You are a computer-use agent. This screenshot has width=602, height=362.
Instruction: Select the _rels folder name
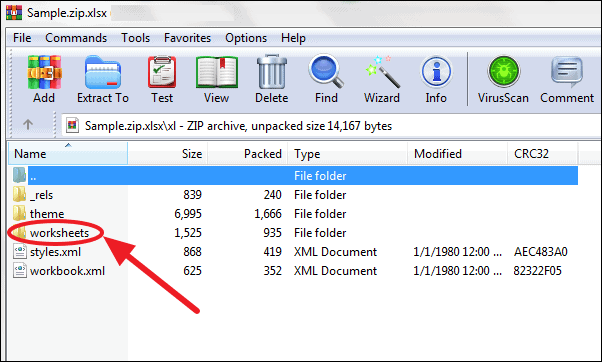coord(41,195)
